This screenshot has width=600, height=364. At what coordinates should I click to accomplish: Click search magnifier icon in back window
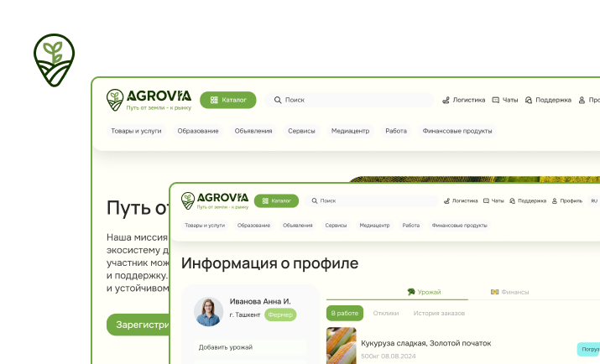tap(278, 100)
